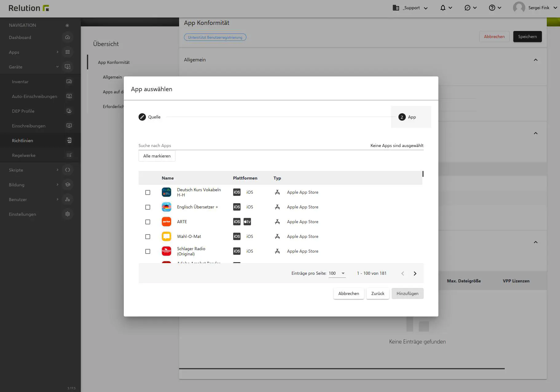
Task: Click the Auto-Einschreibungen enrollment icon
Action: [x=69, y=96]
